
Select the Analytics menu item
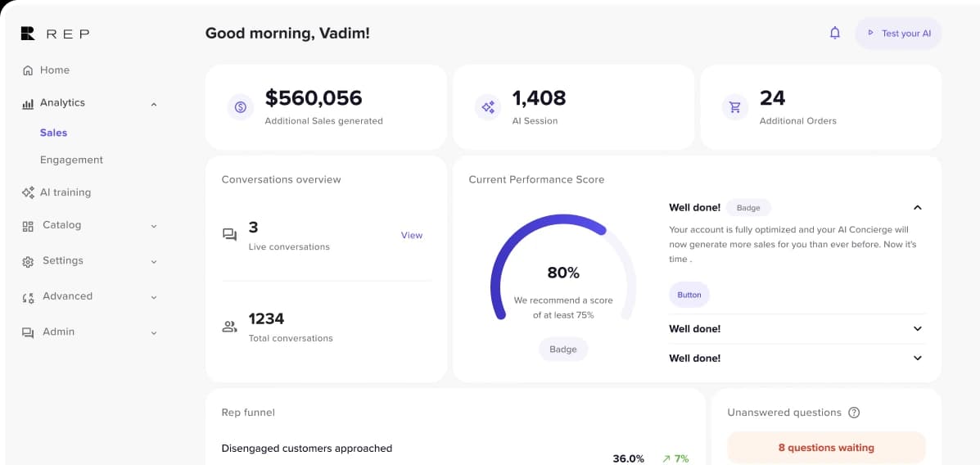pos(62,102)
